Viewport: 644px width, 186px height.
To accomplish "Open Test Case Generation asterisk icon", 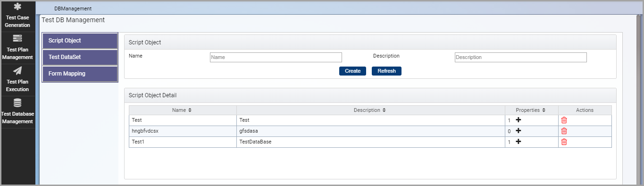I will click(17, 7).
